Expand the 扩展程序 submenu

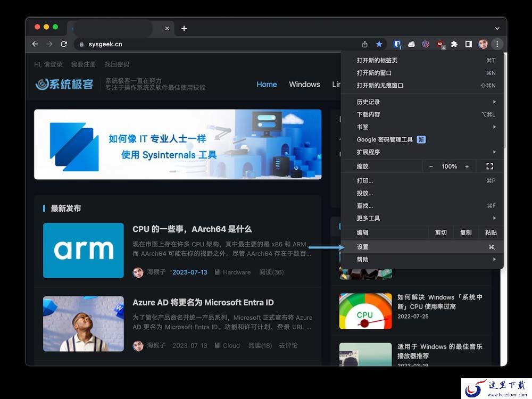422,152
